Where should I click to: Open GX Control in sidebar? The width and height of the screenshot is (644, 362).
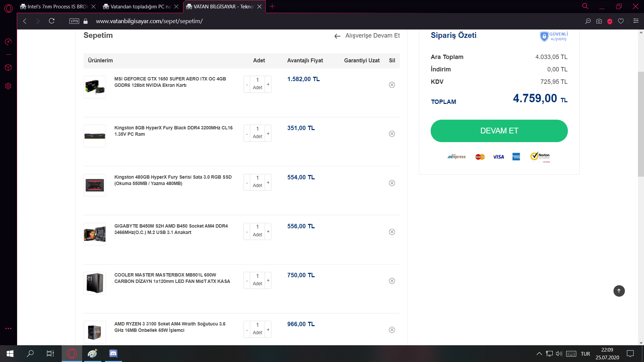coord(8,42)
